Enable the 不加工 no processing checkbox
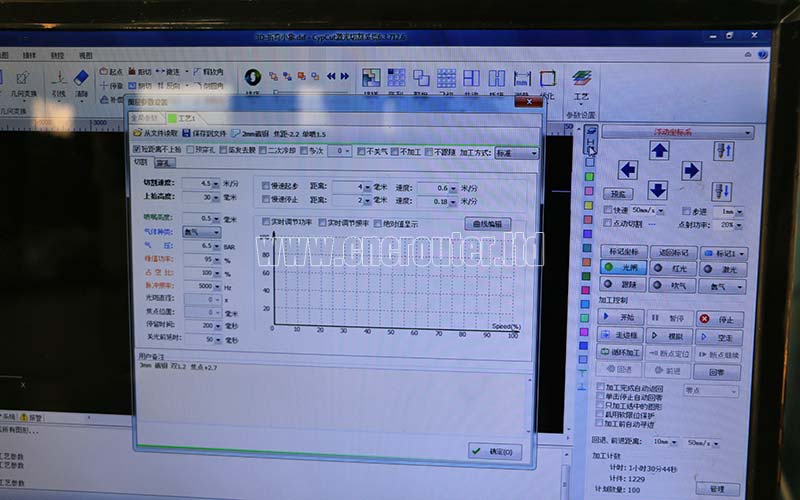The width and height of the screenshot is (800, 500). point(394,152)
